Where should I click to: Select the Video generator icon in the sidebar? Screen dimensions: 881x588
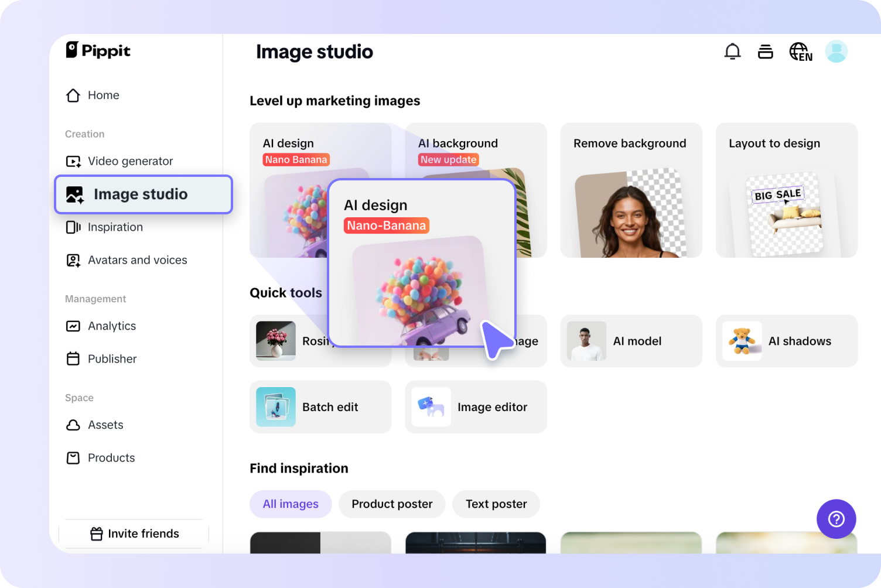[x=73, y=161]
